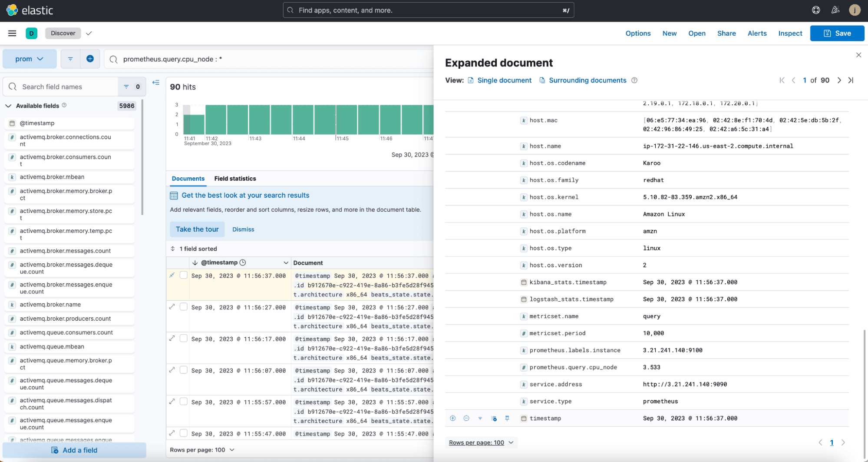This screenshot has height=462, width=868.
Task: Filter for the timestamp value using plus icon
Action: click(x=453, y=418)
